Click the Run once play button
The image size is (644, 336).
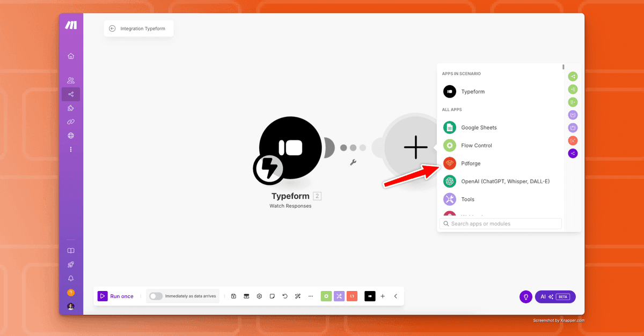coord(103,296)
